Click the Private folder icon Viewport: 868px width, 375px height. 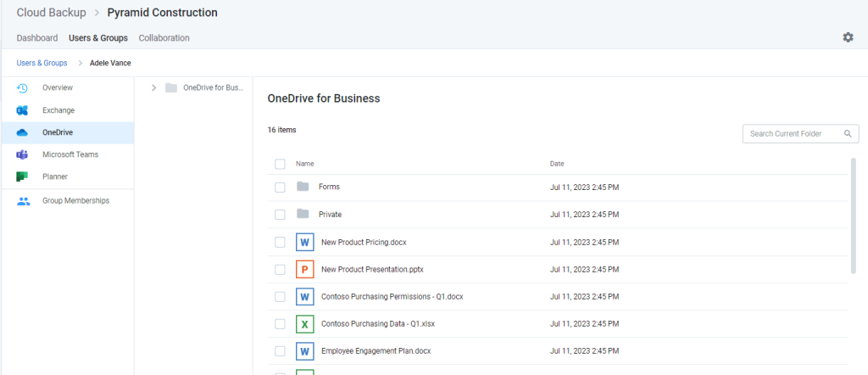coord(303,214)
